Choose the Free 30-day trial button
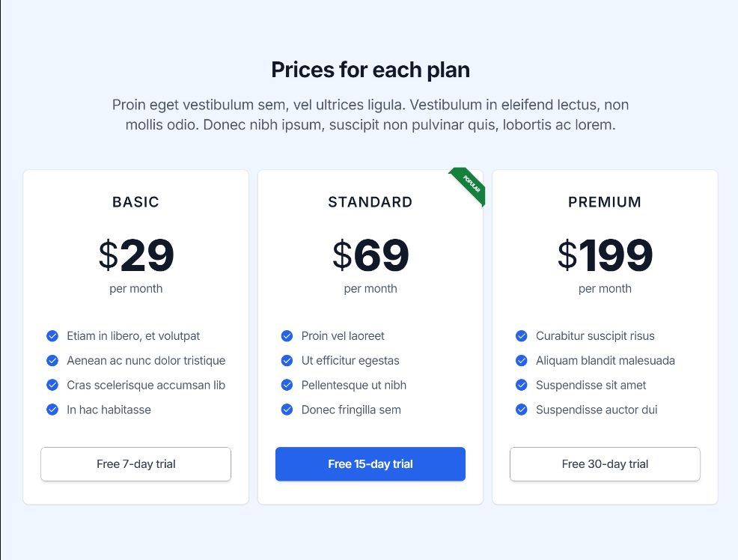Screen dimensions: 738x560 [605, 464]
